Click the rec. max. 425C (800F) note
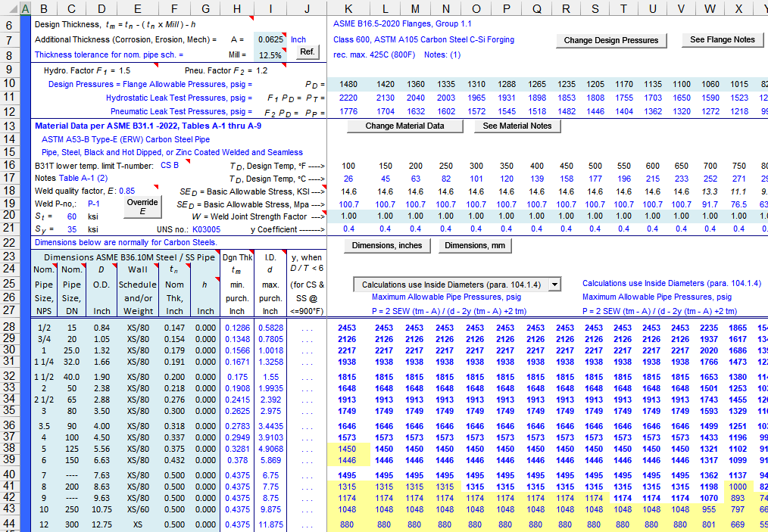Image resolution: width=768 pixels, height=532 pixels. 374,54
